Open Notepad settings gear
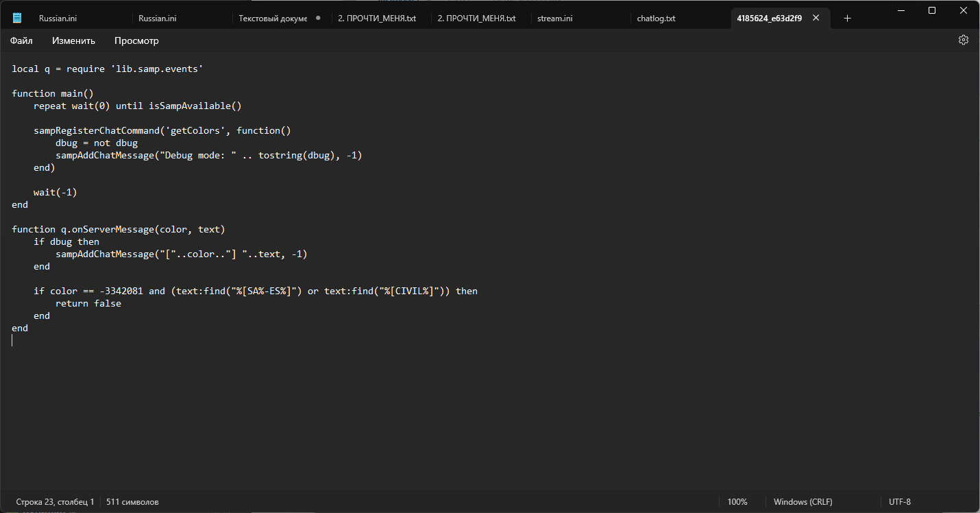The width and height of the screenshot is (980, 513). 963,40
